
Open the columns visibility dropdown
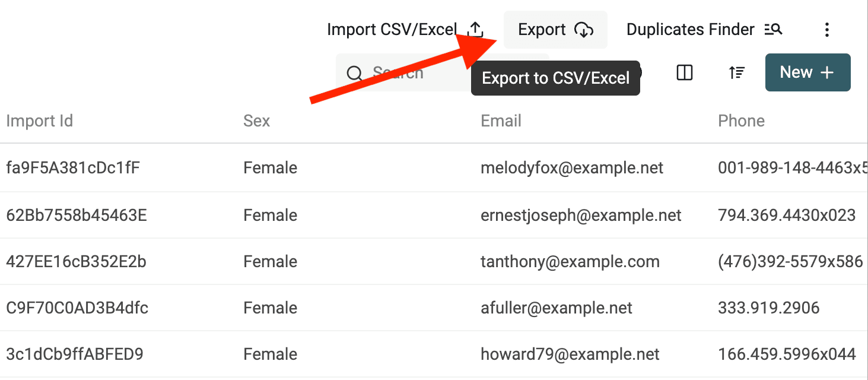[684, 72]
